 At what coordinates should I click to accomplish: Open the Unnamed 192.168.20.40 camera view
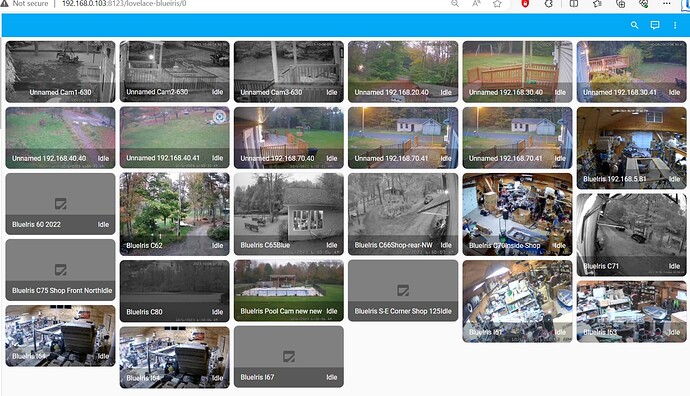pos(403,72)
